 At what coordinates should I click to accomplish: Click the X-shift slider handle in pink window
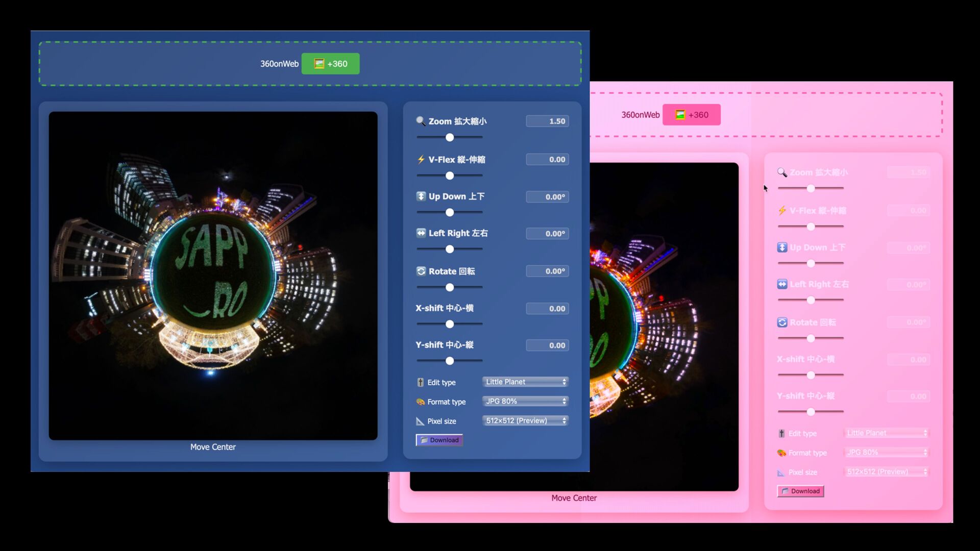pos(811,375)
